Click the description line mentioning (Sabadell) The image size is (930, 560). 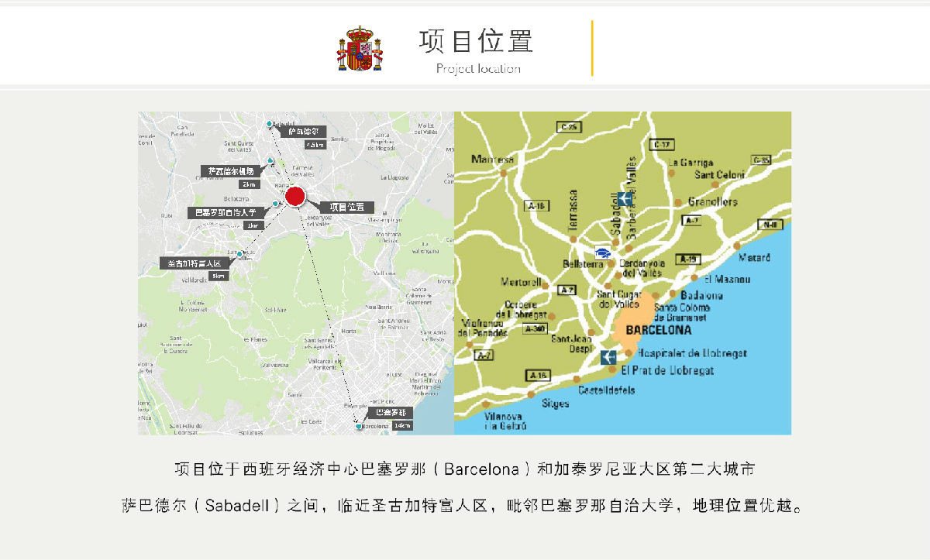(x=465, y=507)
